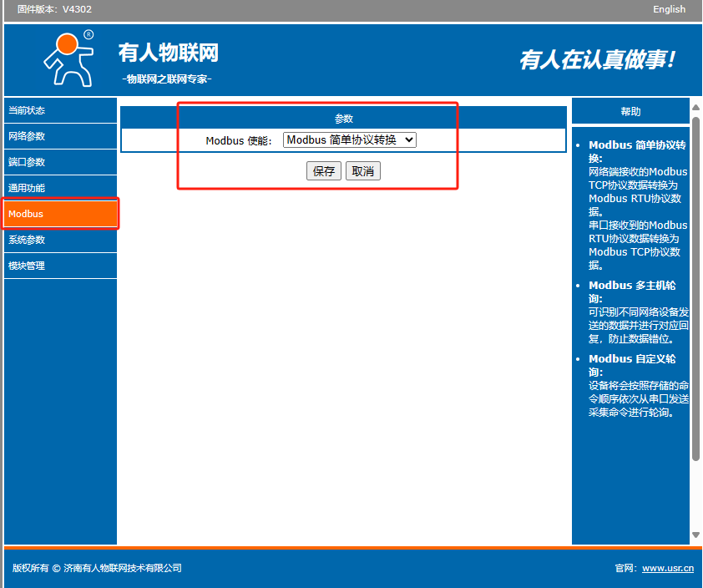The image size is (703, 588).
Task: Click the help panel scroll down arrow
Action: point(695,535)
